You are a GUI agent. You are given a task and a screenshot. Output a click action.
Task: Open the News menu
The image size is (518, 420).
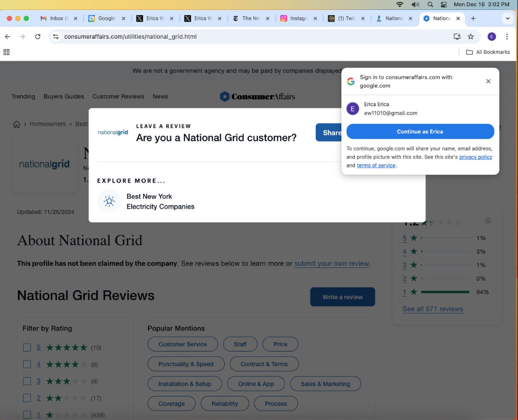[x=160, y=96]
